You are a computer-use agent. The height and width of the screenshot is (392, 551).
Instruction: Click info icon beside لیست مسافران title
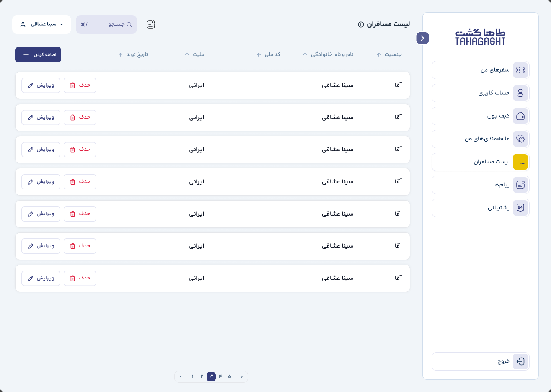coord(361,24)
